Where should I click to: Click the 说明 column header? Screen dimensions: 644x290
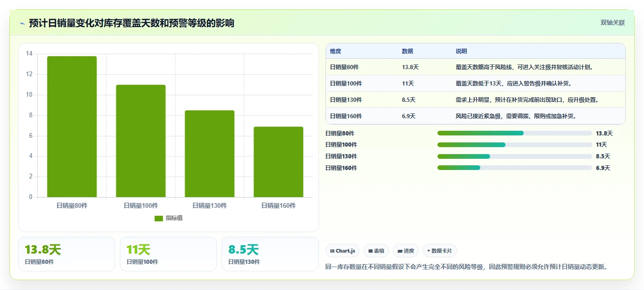click(461, 51)
